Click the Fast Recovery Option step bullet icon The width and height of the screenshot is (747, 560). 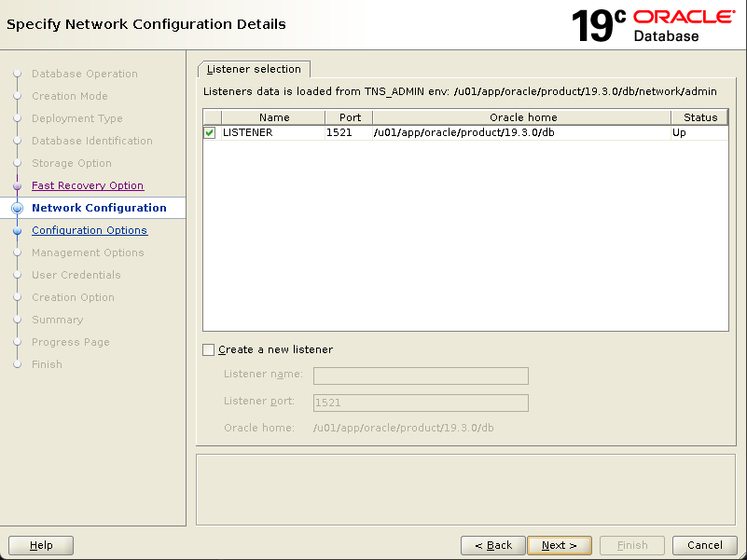[x=17, y=185]
